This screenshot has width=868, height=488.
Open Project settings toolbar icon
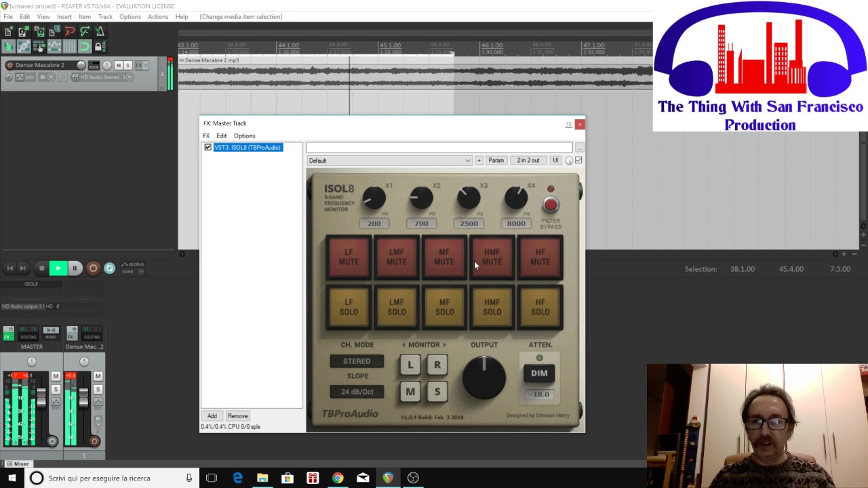54,31
